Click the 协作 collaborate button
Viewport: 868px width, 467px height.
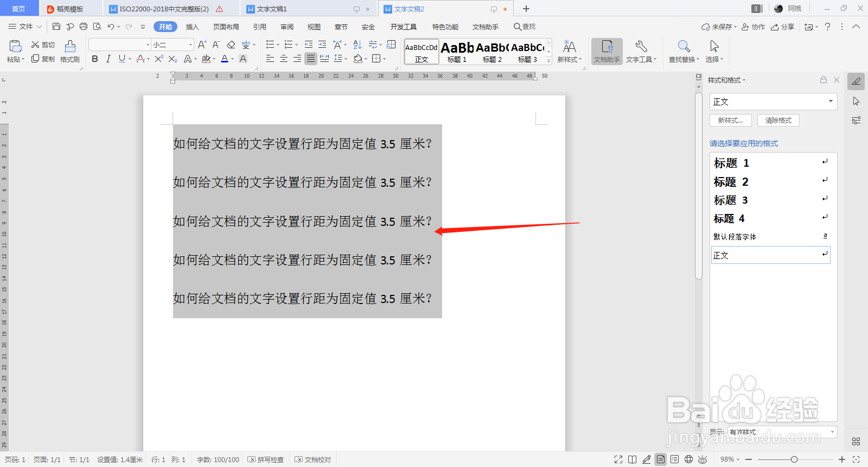(753, 27)
